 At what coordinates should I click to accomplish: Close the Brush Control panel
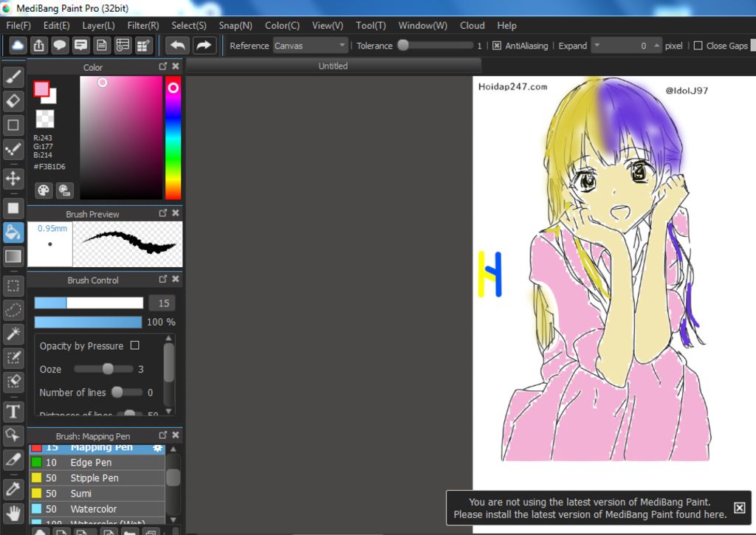pyautogui.click(x=176, y=279)
